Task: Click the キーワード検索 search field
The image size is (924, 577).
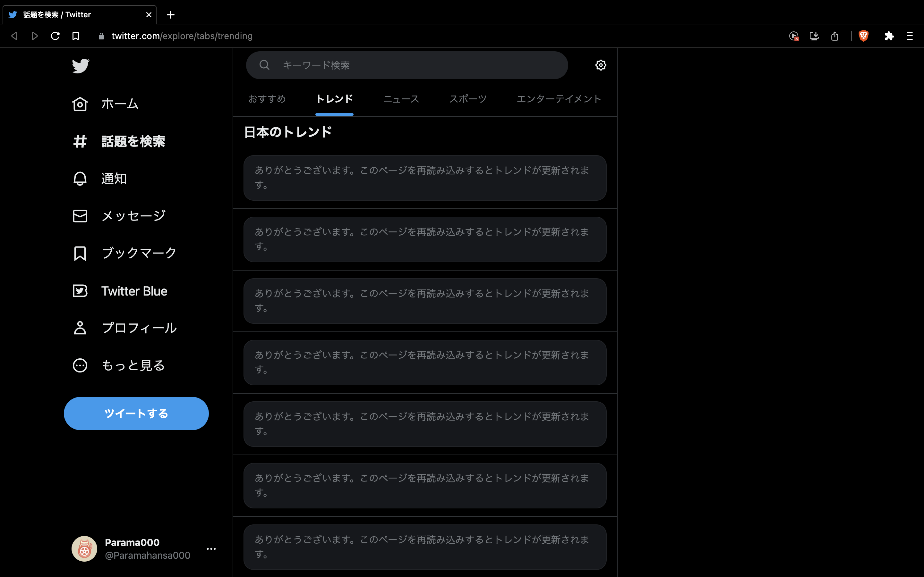Action: [x=382, y=65]
